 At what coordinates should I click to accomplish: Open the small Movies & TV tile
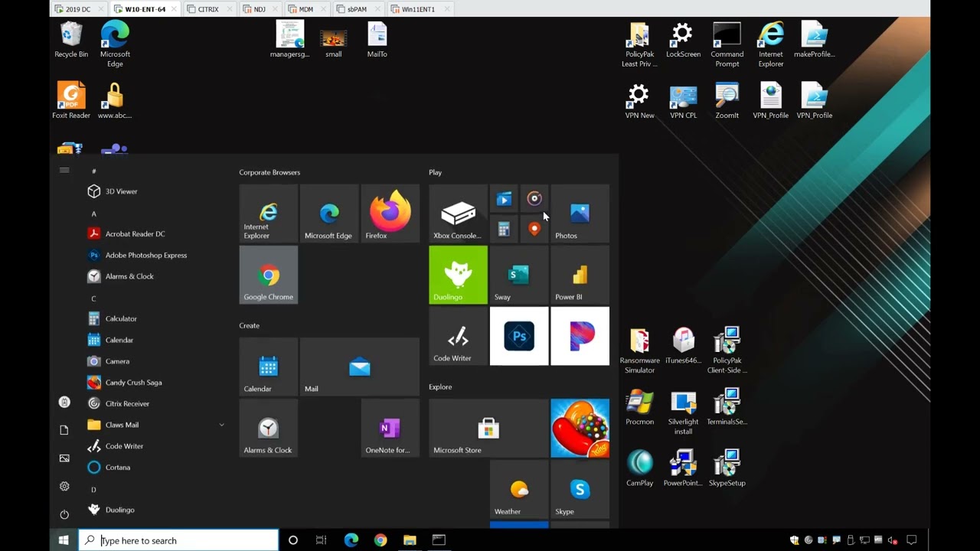click(x=504, y=199)
